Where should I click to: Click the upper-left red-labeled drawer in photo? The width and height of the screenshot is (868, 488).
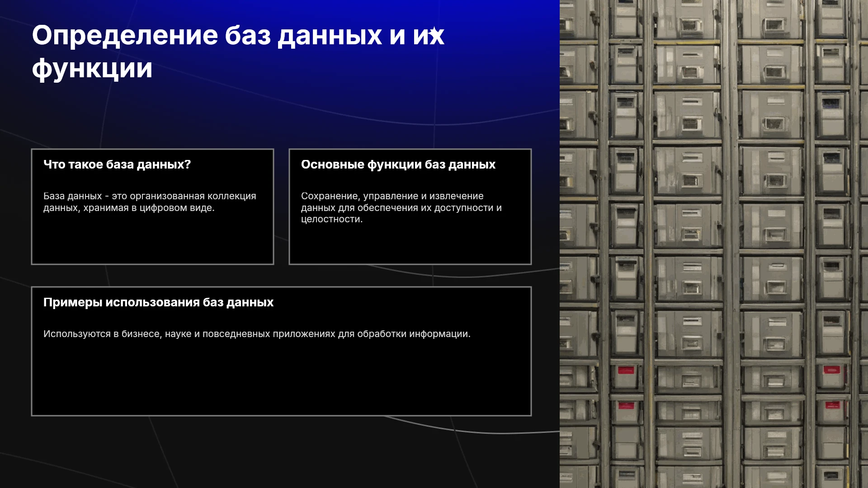pos(626,371)
